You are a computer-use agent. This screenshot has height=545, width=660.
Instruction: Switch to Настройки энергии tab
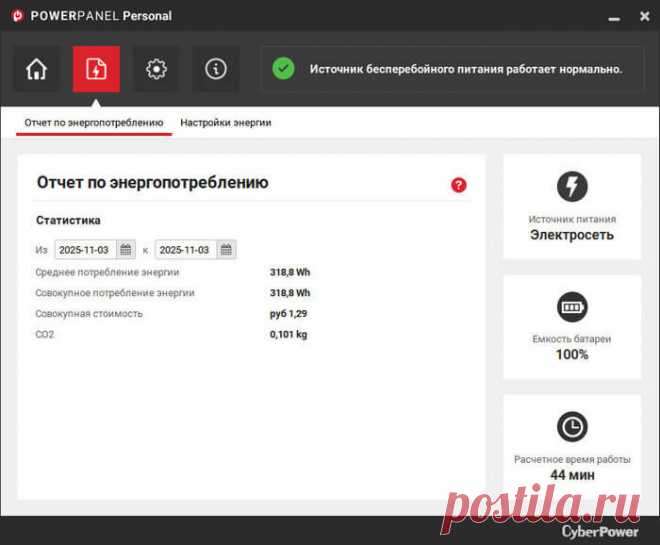coord(226,122)
